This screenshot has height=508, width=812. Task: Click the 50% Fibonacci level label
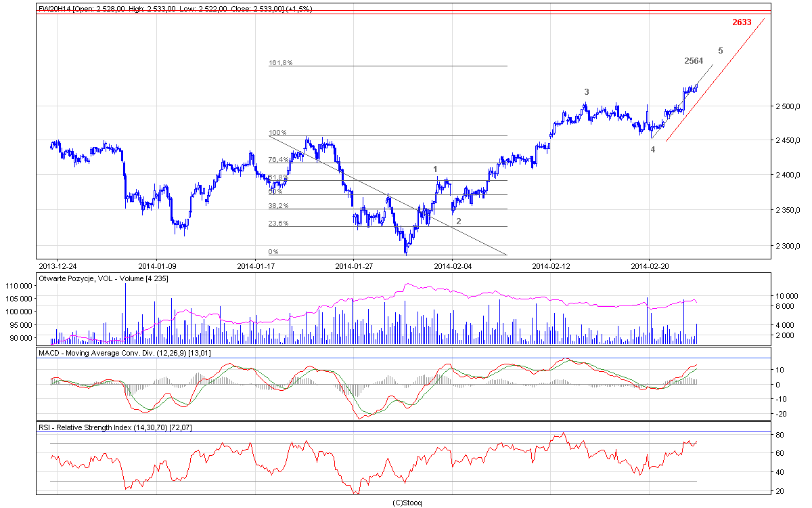[275, 192]
